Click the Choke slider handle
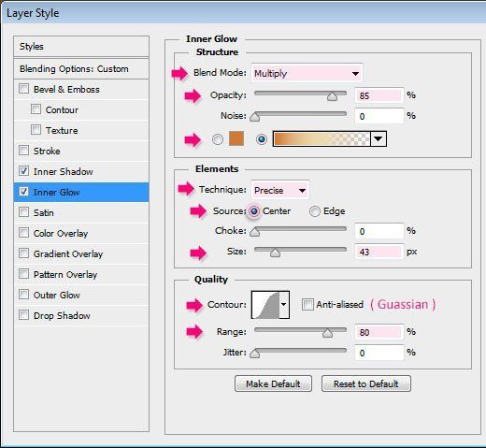 (255, 232)
